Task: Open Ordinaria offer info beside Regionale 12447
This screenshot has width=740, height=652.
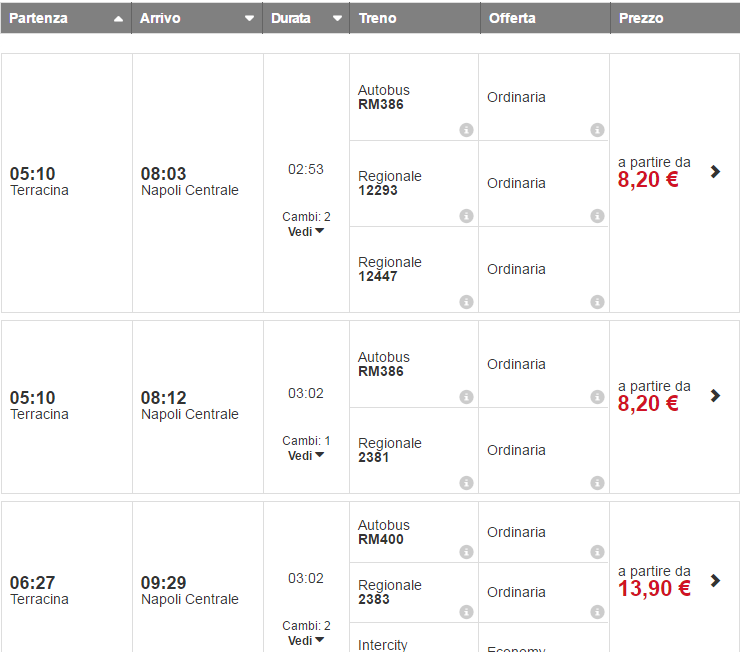Action: (597, 302)
